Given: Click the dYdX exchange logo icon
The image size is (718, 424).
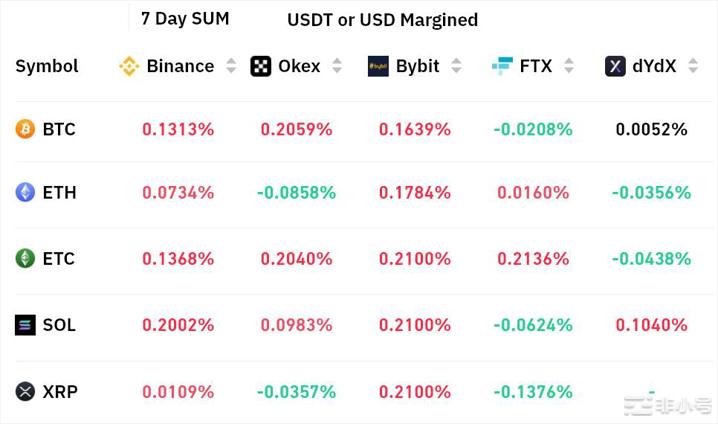Looking at the screenshot, I should coord(615,66).
